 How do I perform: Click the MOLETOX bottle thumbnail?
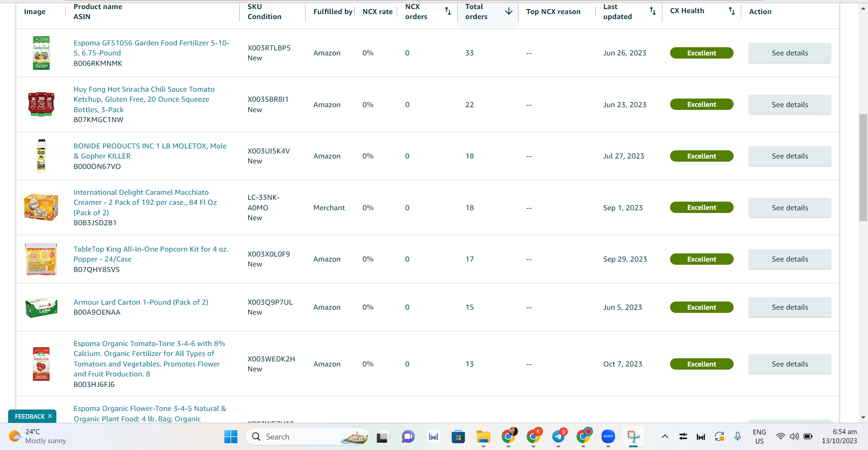[x=41, y=156]
